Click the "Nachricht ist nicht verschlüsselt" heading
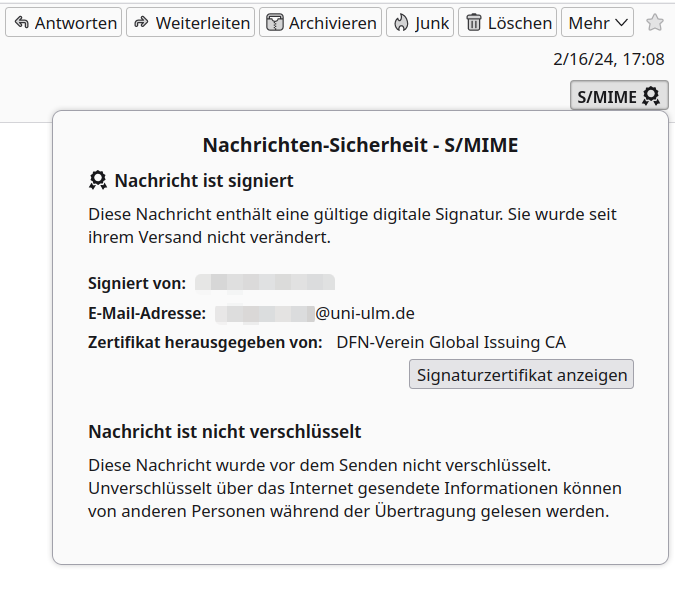Image resolution: width=675 pixels, height=589 pixels. point(224,432)
